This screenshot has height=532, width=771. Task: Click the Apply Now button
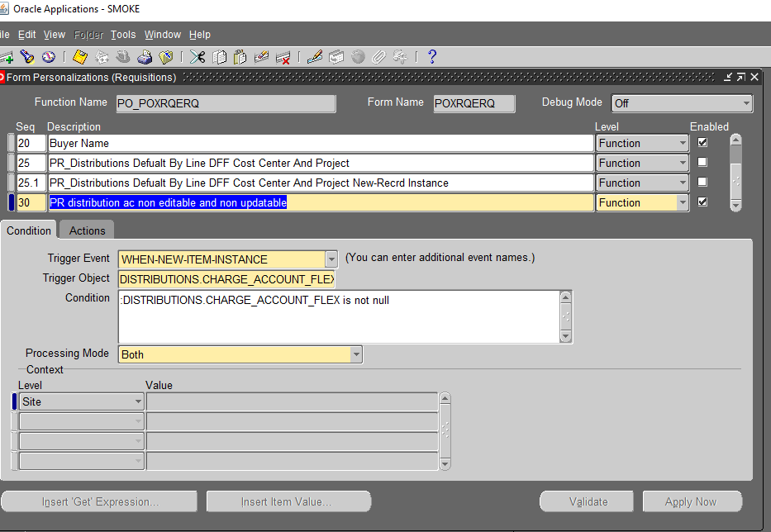click(x=692, y=501)
